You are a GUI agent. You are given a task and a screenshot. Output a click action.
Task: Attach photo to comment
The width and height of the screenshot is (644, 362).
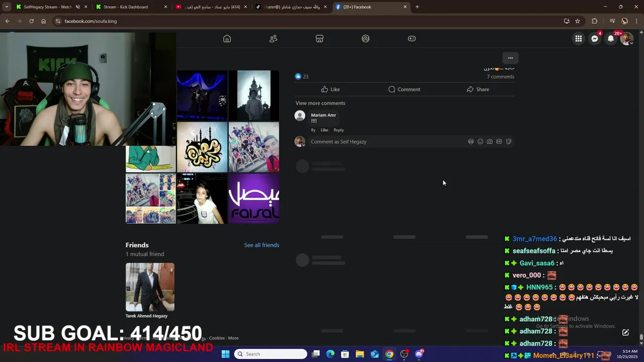[x=490, y=142]
